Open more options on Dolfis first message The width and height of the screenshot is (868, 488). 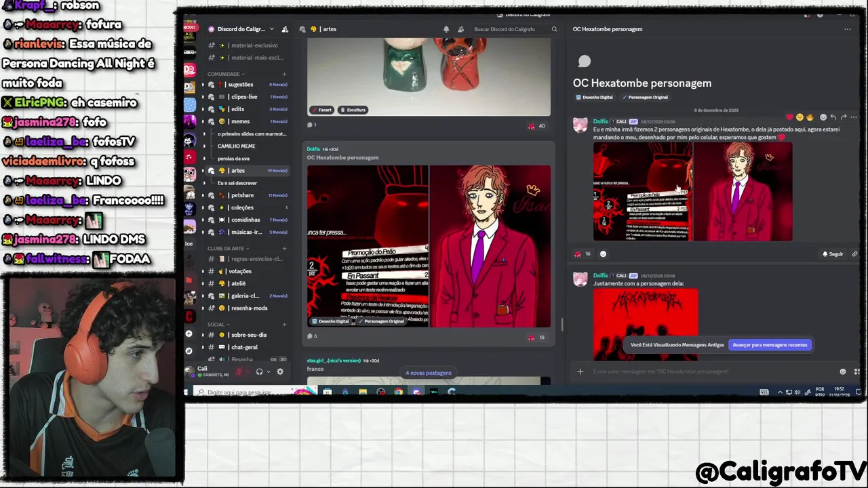coord(854,117)
